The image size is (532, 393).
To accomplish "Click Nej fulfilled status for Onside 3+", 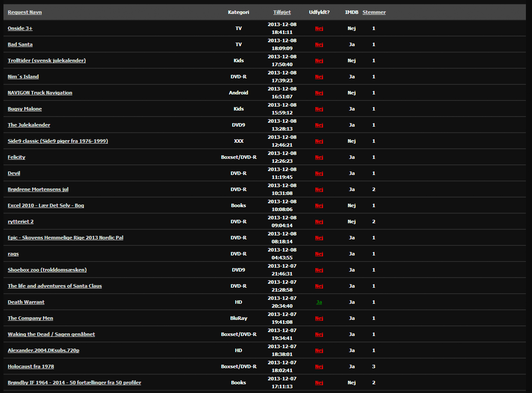I will [319, 28].
